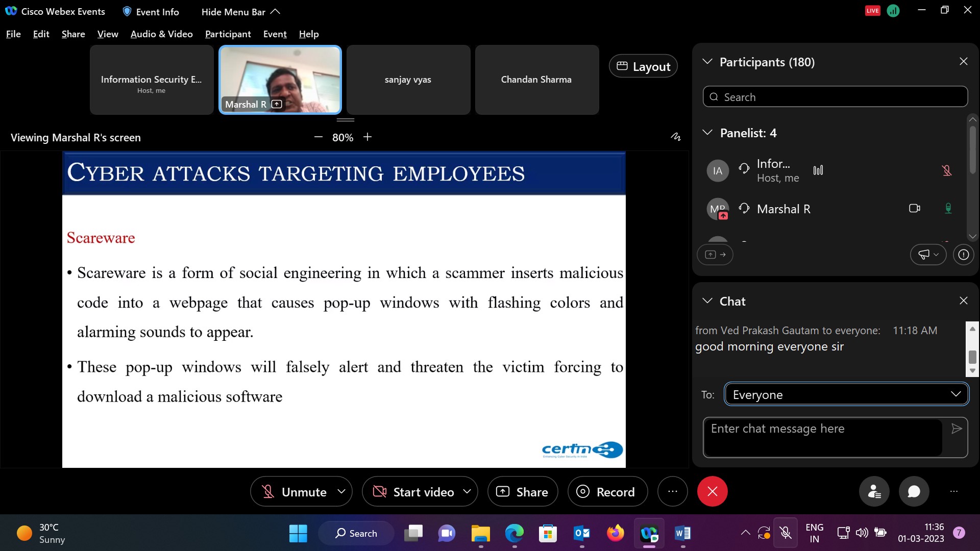Viewport: 980px width, 551px height.
Task: Click the end meeting red X button
Action: 712,491
